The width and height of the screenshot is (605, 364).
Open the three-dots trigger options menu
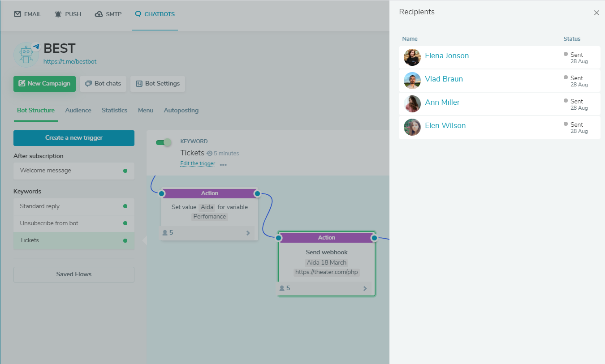click(223, 165)
